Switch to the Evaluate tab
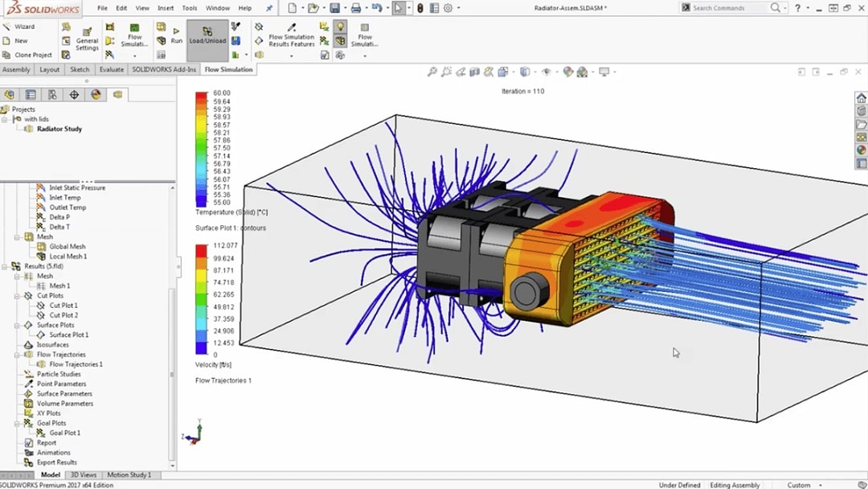 112,70
